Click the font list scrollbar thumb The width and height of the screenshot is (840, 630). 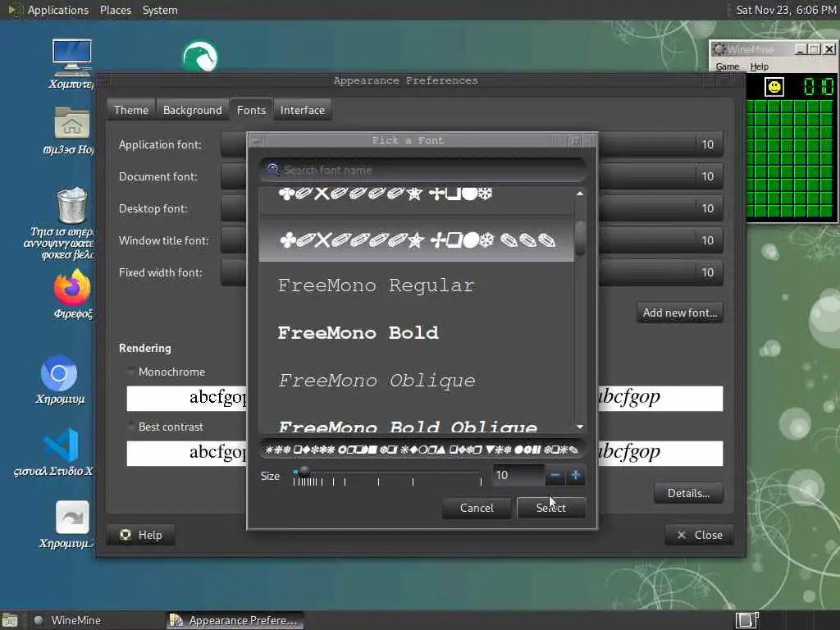point(580,238)
